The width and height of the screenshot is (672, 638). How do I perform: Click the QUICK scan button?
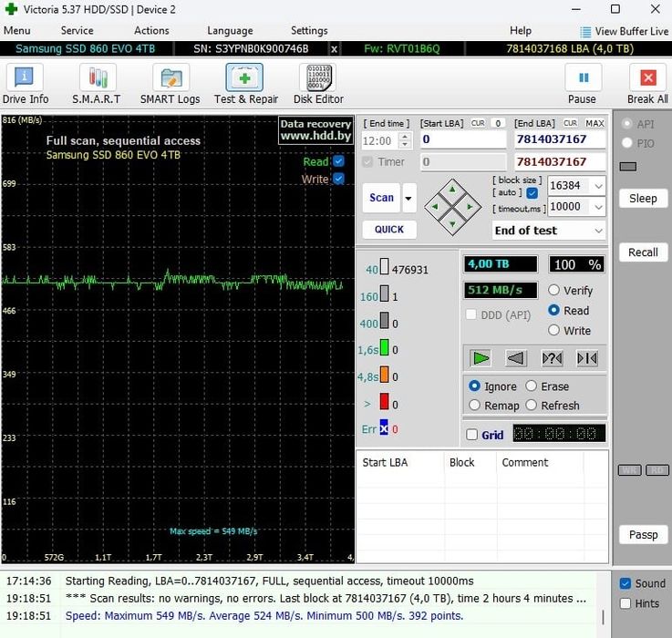(x=389, y=230)
